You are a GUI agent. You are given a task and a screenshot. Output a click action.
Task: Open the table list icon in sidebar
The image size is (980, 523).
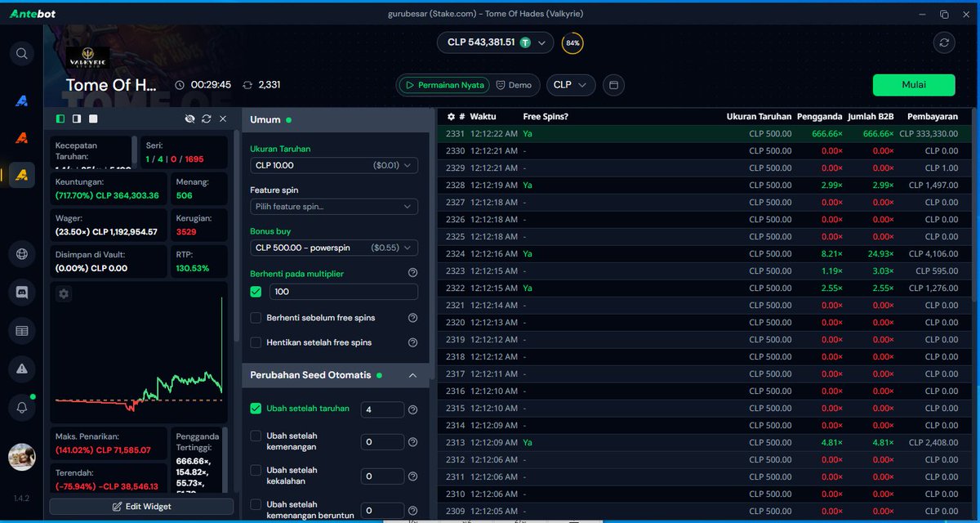click(x=22, y=331)
